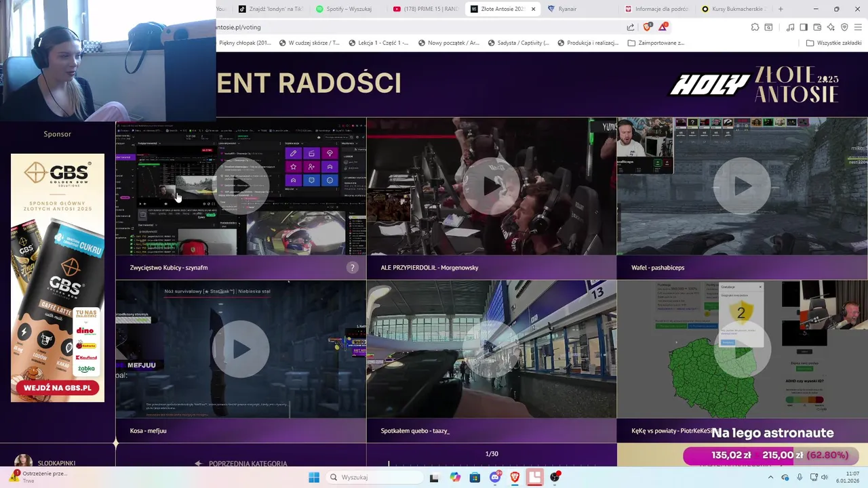868x488 pixels.
Task: Open the Brave Shields lion icon
Action: coord(647,27)
